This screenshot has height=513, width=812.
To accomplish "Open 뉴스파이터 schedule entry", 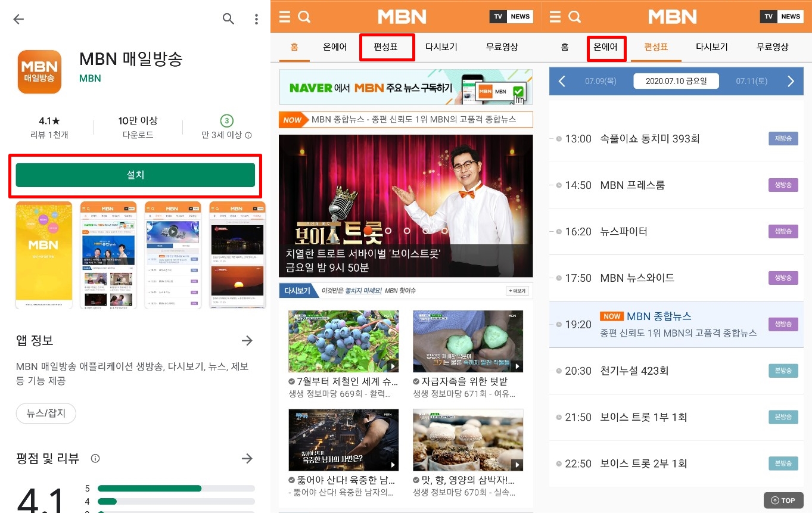I will [676, 231].
